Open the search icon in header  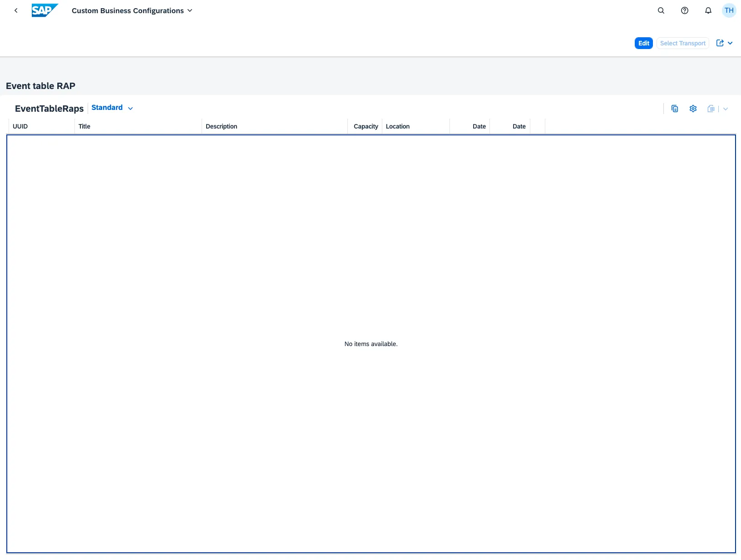[x=661, y=10]
